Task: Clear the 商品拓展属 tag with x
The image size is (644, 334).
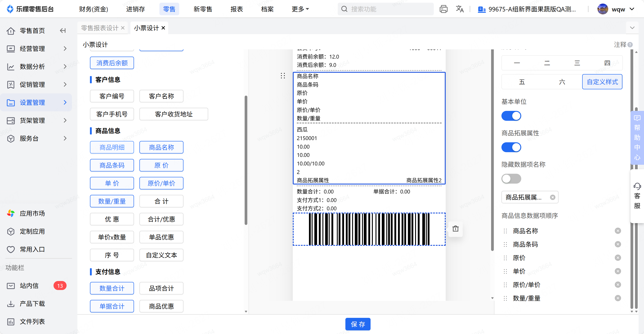Action: 552,198
